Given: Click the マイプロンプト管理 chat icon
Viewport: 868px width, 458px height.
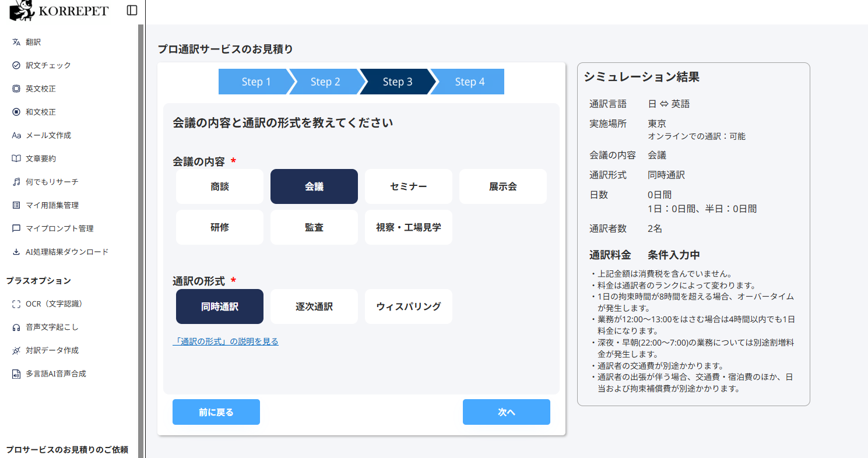Looking at the screenshot, I should (x=16, y=228).
